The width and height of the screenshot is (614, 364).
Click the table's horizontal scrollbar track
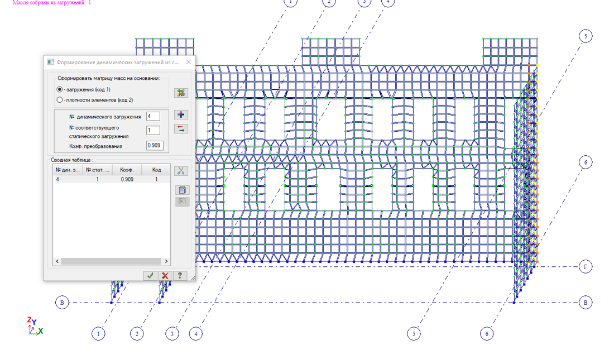point(111,261)
